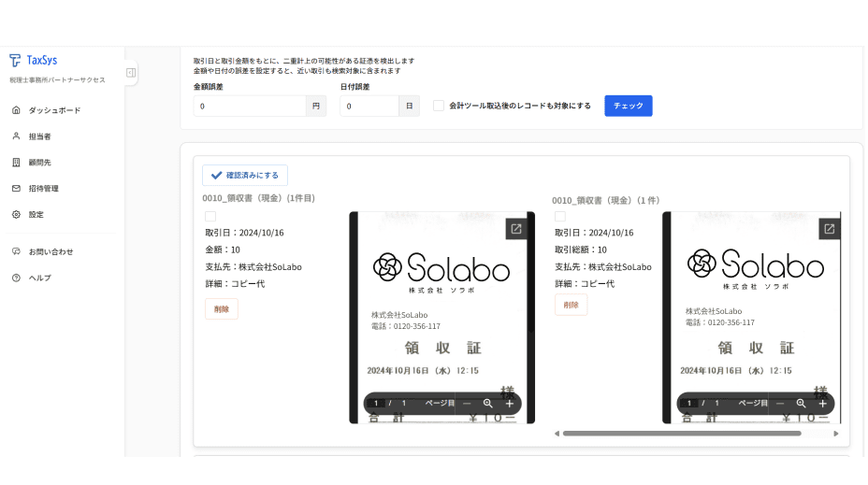Zoom in on the left receipt preview
The width and height of the screenshot is (868, 485).
510,404
